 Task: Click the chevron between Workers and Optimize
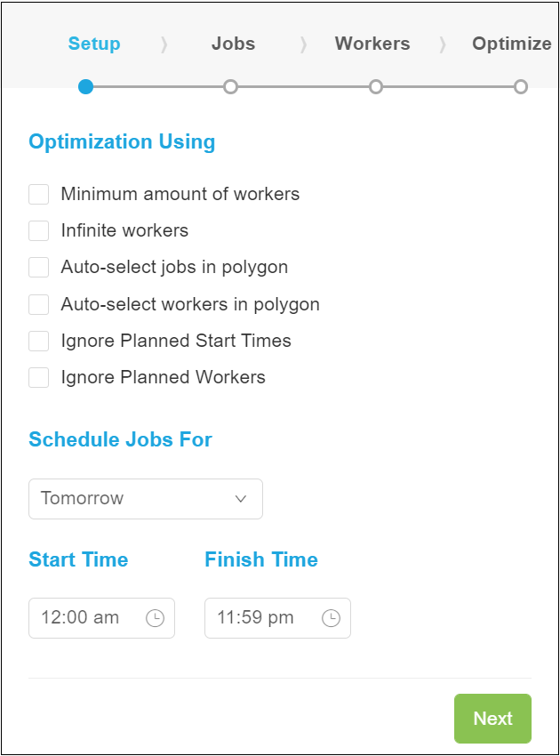pos(442,43)
